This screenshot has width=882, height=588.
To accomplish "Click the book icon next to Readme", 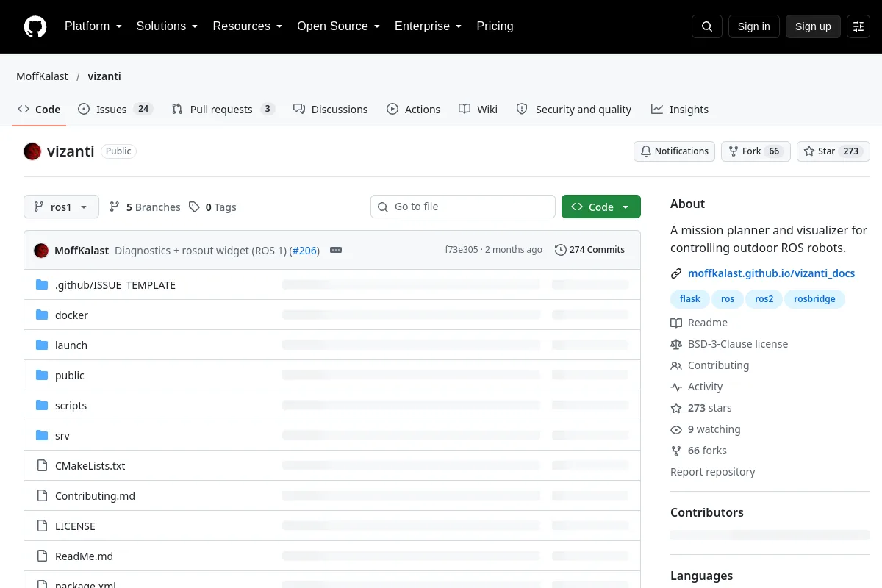I will point(676,323).
